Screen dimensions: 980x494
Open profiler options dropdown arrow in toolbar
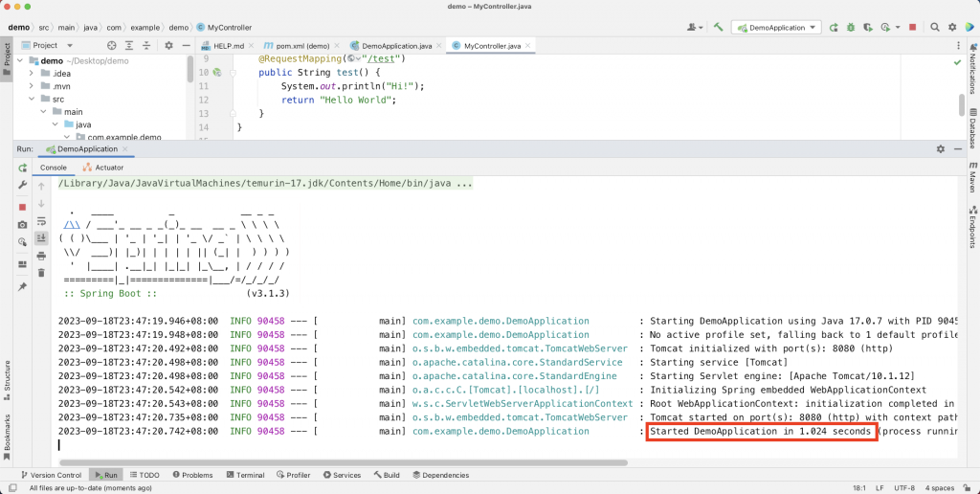(x=898, y=28)
